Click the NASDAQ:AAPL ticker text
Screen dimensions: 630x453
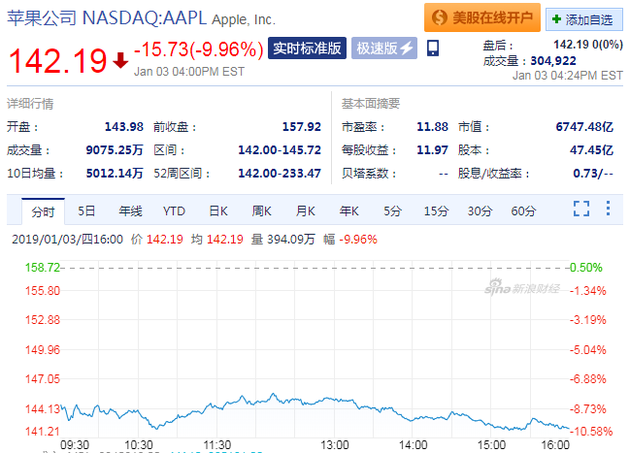coord(144,18)
